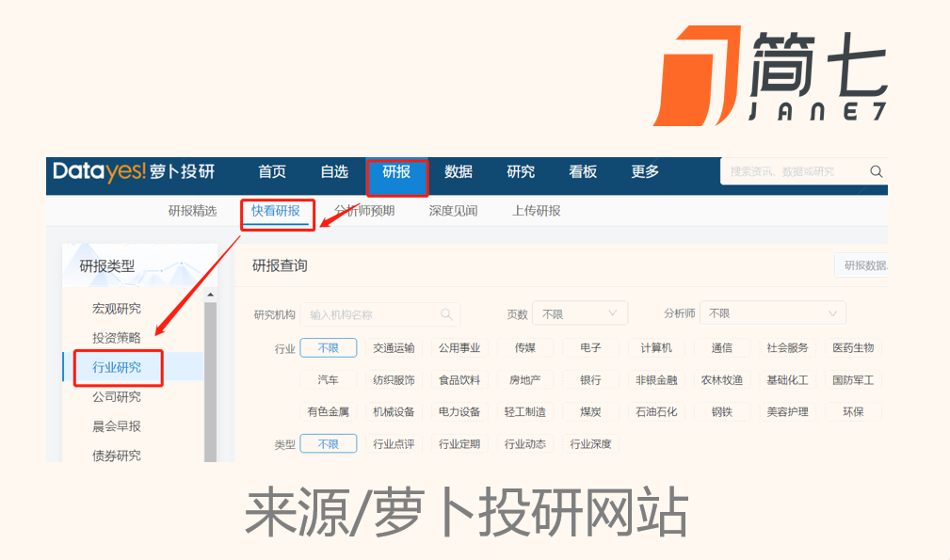Select 宏观研究 report type
Viewport: 950px width, 560px height.
(x=117, y=309)
